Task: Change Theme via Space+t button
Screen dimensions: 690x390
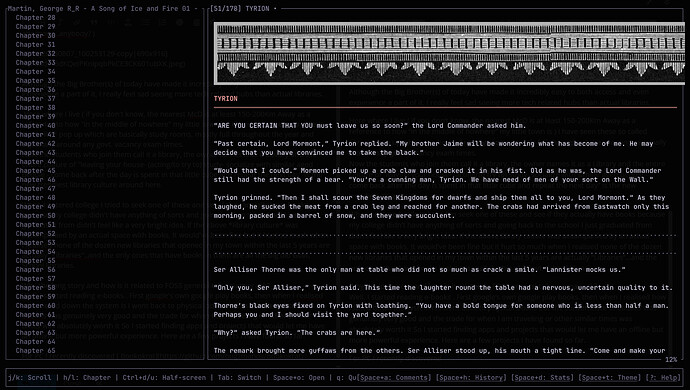Action: tap(610, 378)
